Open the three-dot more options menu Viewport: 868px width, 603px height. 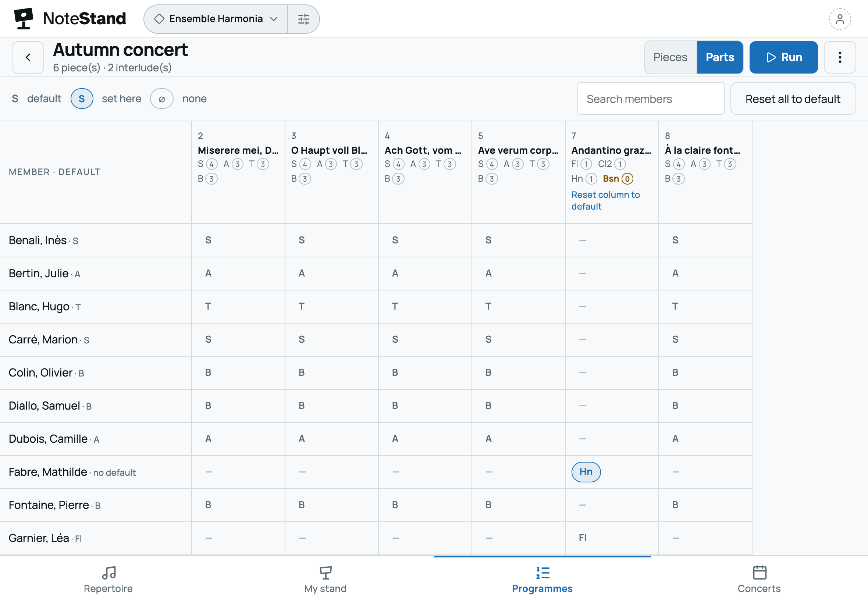(x=840, y=57)
